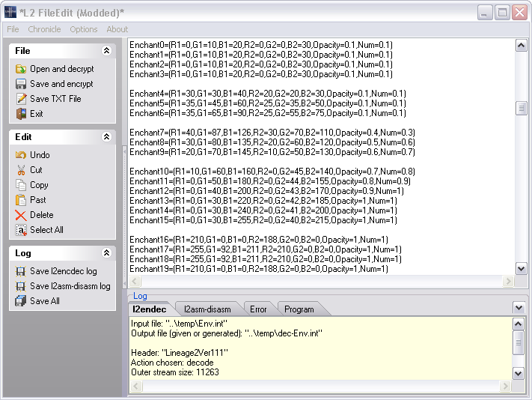Collapse the Edit panel section
The height and width of the screenshot is (400, 532).
pyautogui.click(x=106, y=137)
